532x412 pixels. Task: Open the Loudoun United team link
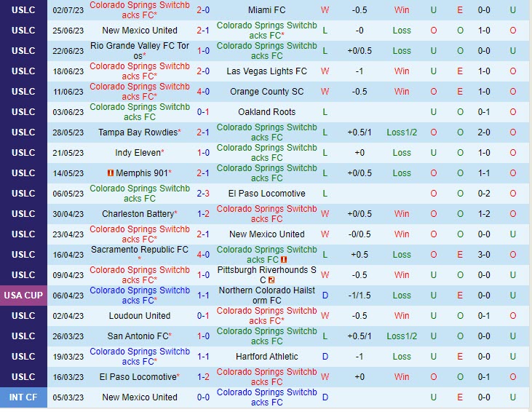click(140, 316)
